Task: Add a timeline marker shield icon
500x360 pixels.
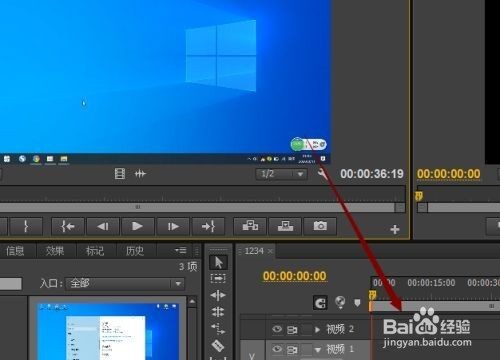Action: 357,303
